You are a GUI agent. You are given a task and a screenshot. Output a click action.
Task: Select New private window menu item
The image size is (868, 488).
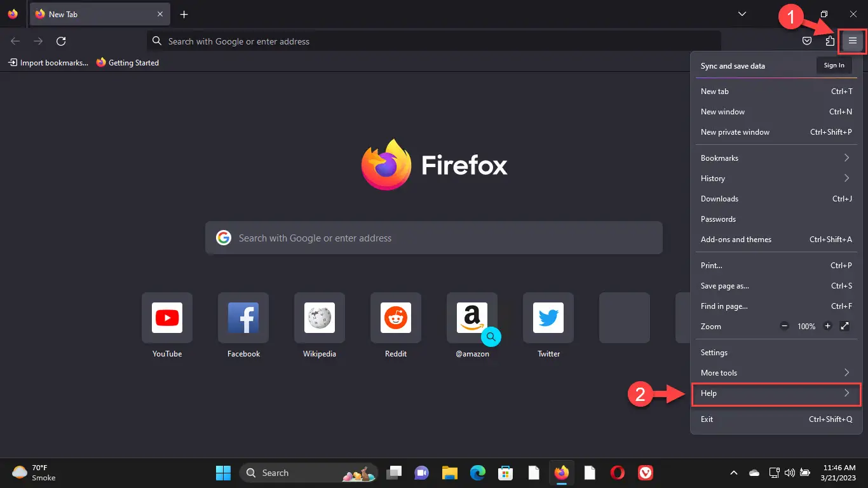(x=776, y=132)
